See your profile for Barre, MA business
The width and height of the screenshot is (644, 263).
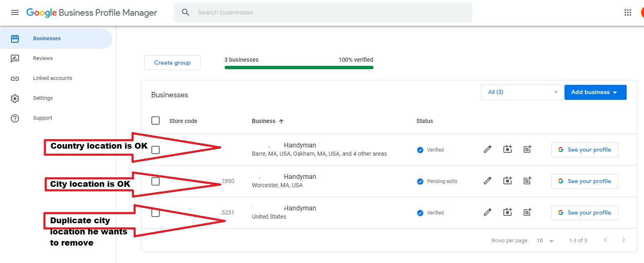pyautogui.click(x=584, y=150)
